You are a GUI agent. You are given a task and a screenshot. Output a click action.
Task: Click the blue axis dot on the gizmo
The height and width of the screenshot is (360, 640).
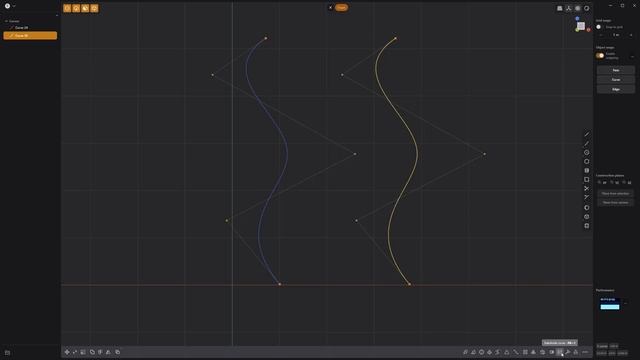click(x=577, y=18)
